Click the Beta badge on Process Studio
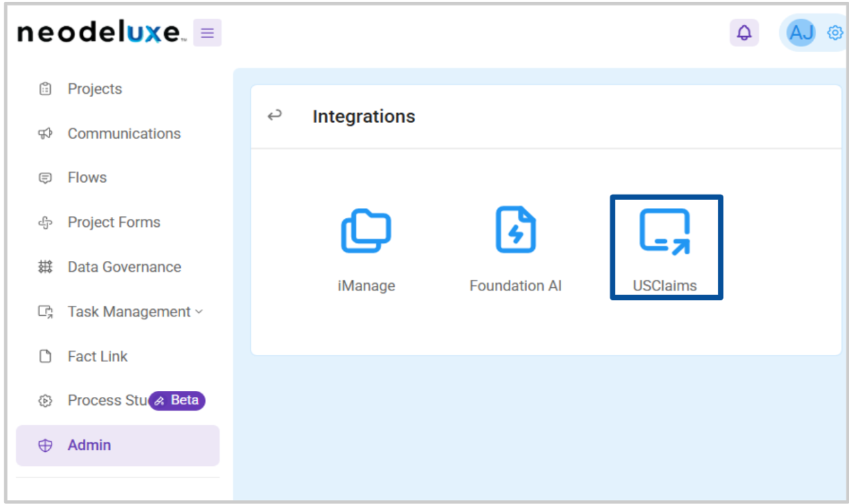The height and width of the screenshot is (504, 849). pyautogui.click(x=177, y=400)
